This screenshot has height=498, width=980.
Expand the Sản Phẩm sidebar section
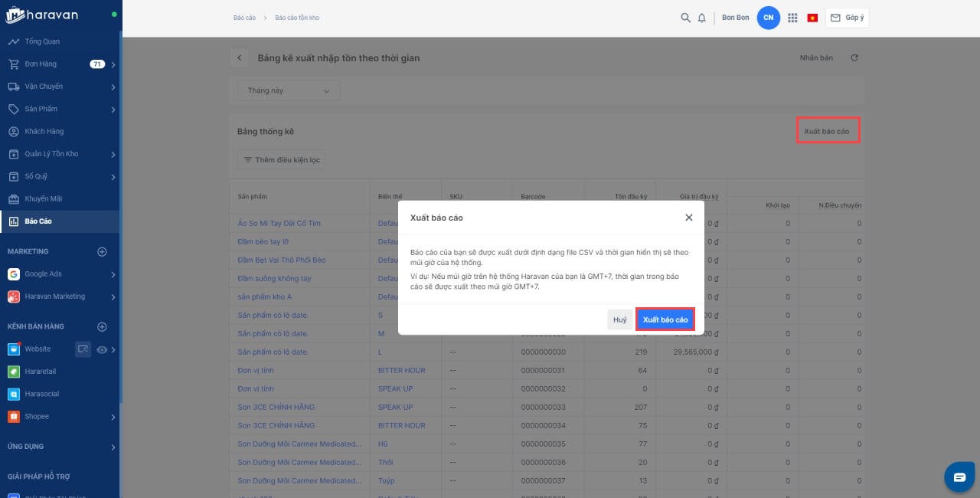click(x=113, y=110)
